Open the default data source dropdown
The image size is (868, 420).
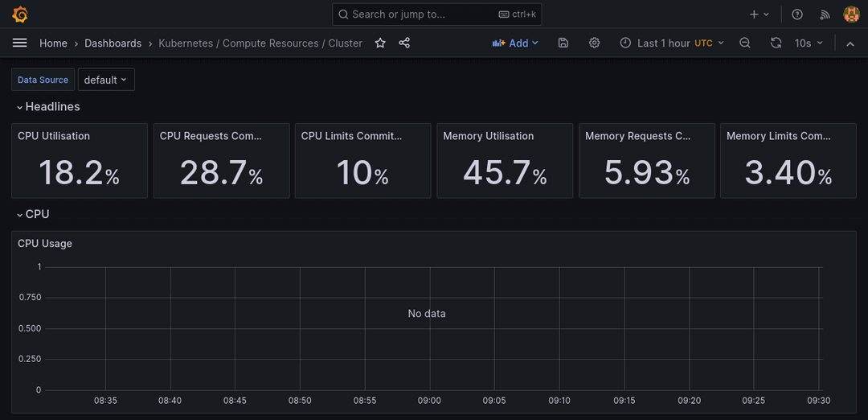(x=105, y=80)
